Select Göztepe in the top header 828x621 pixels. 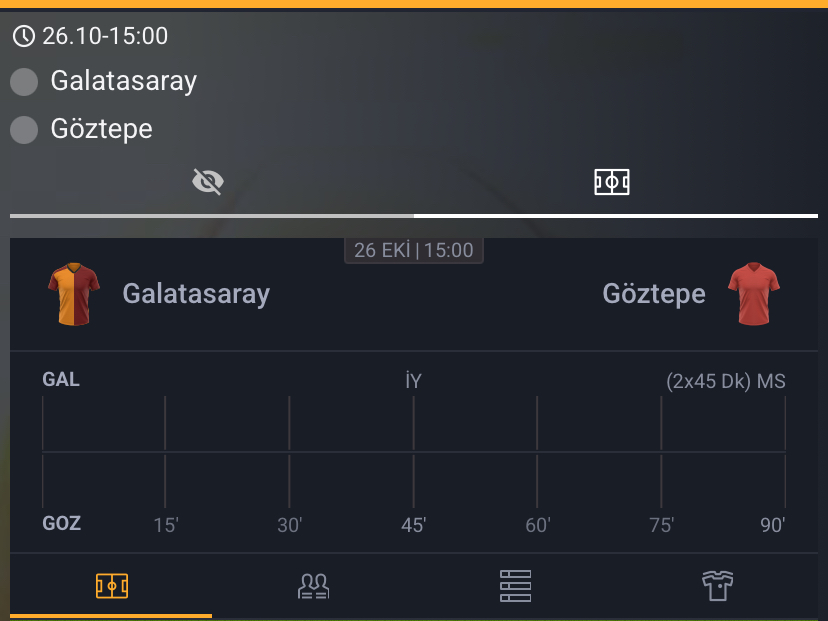point(102,129)
